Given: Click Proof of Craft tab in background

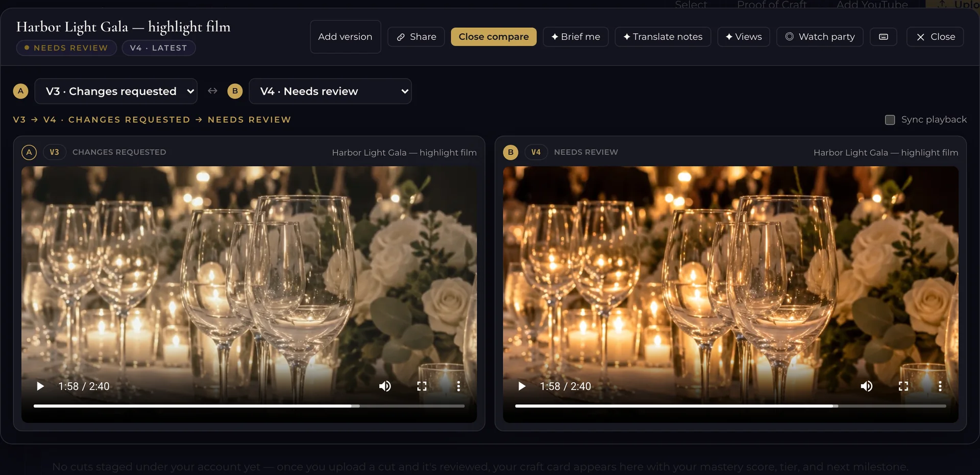Looking at the screenshot, I should (771, 5).
